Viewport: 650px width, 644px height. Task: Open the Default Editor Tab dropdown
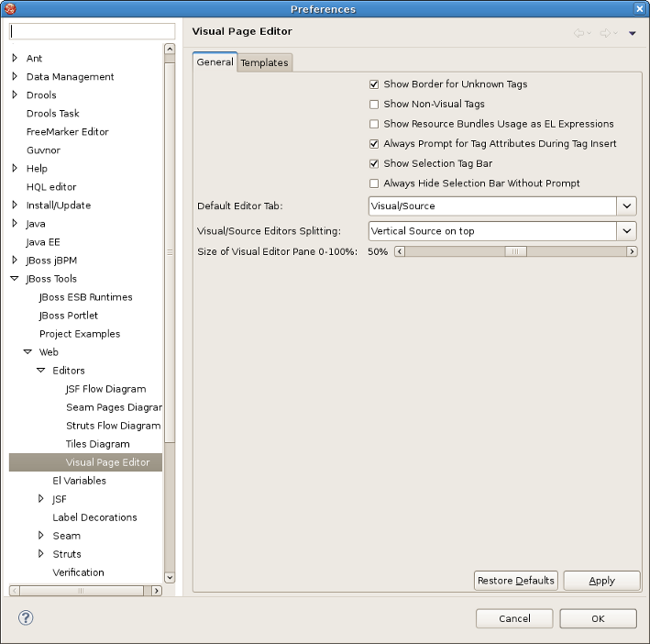tap(626, 206)
